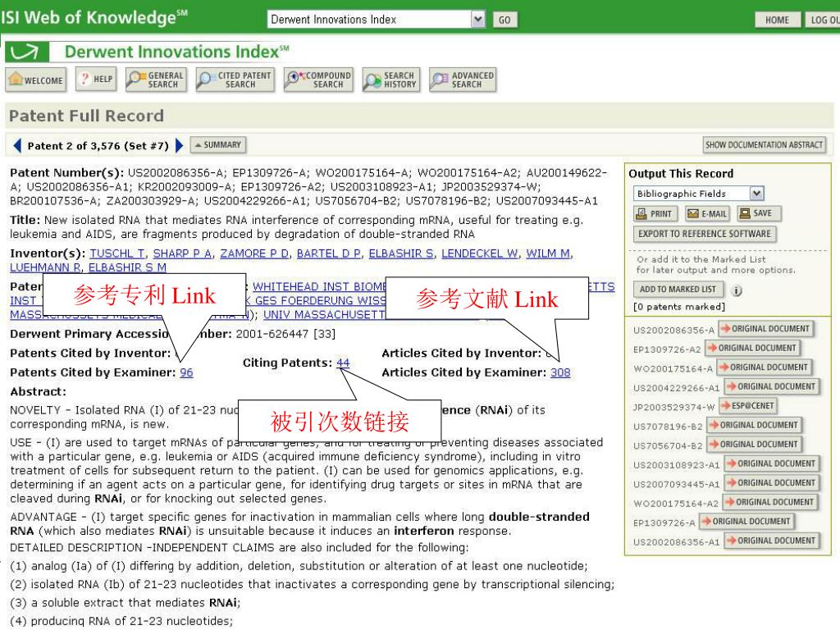Open inventor LUEHMANN R link
840x630 pixels.
click(x=45, y=267)
